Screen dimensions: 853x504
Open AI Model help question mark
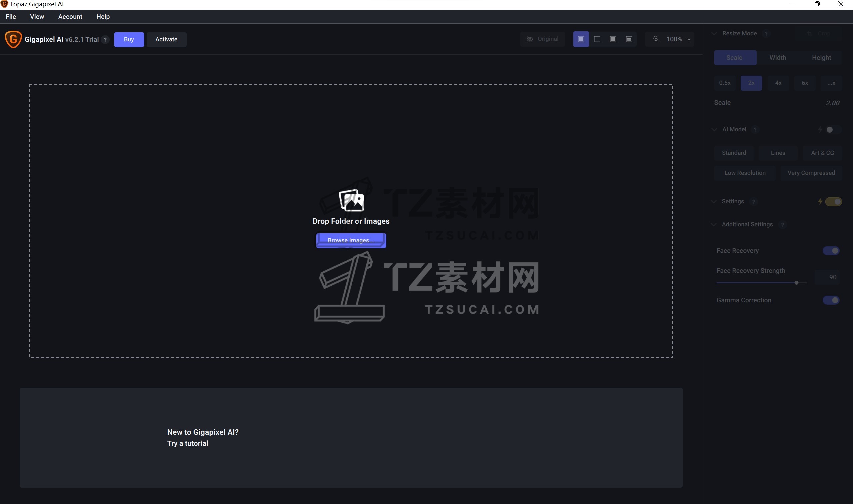point(755,130)
